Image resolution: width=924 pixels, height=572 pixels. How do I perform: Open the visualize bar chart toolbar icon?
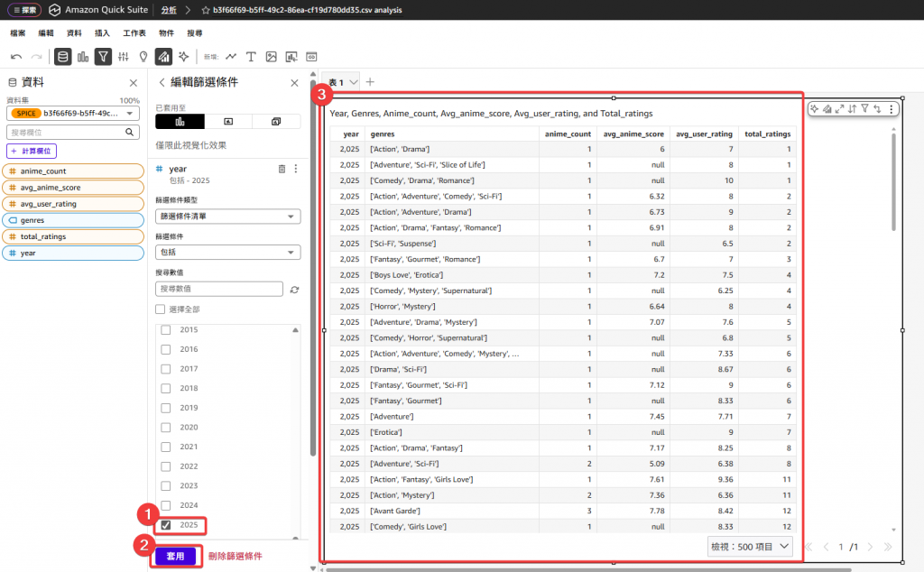click(83, 57)
